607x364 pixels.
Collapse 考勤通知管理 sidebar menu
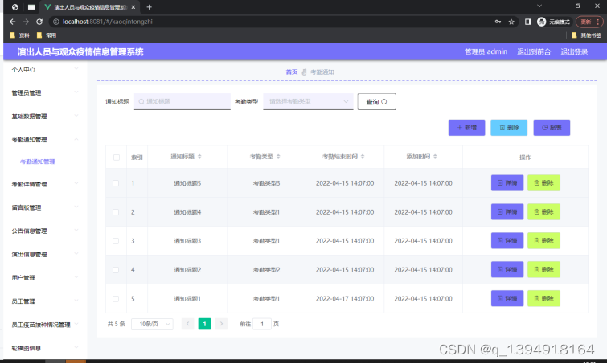pos(45,140)
